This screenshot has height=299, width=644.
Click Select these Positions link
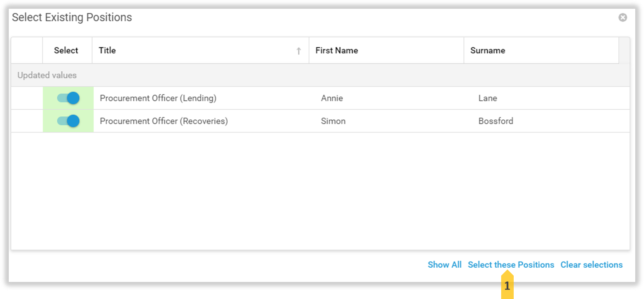pos(511,265)
